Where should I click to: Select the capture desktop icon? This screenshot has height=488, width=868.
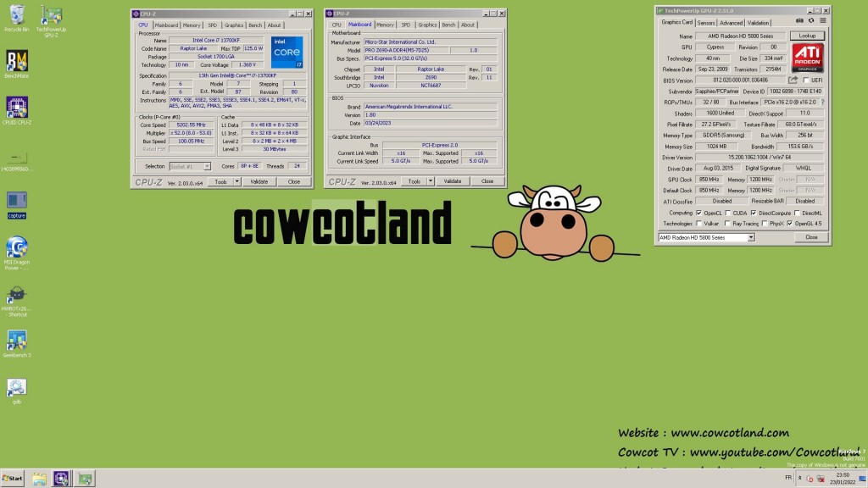(17, 205)
